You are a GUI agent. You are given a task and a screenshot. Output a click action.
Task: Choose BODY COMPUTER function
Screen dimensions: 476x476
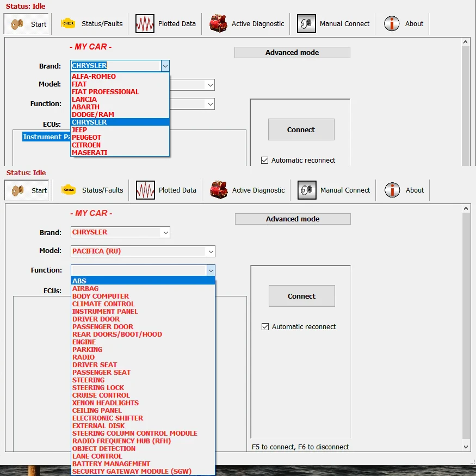143,296
